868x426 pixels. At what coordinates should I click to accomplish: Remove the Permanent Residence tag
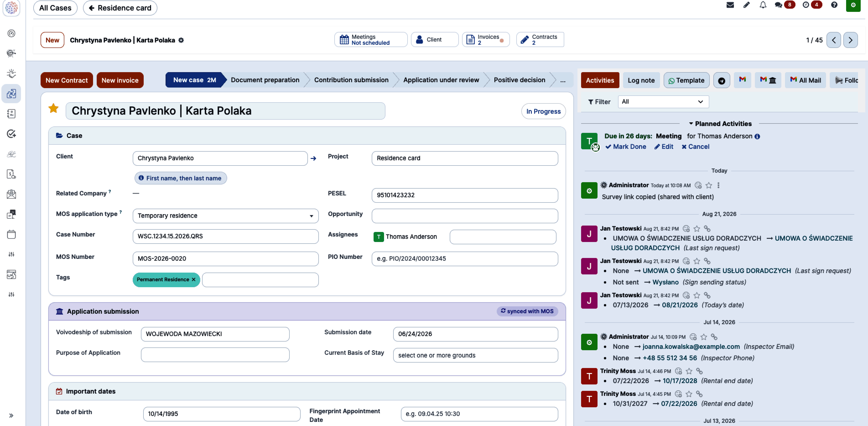point(193,279)
